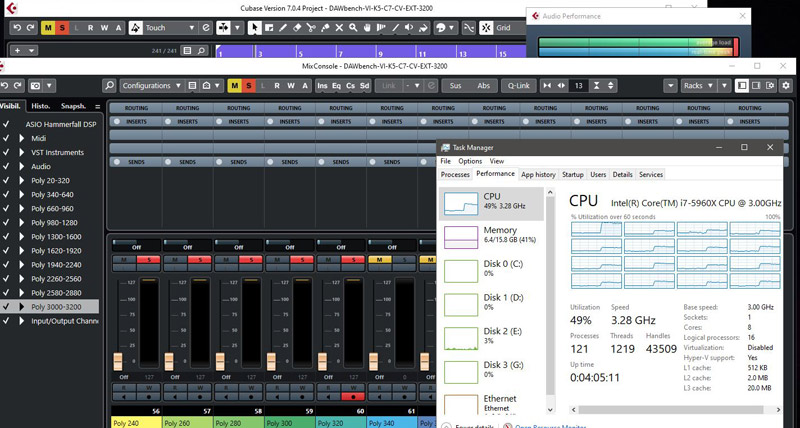
Task: Open the Racks dropdown in MixConsole
Action: 698,86
